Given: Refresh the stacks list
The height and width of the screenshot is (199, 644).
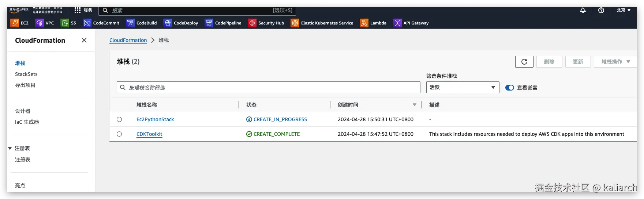Looking at the screenshot, I should tap(524, 62).
